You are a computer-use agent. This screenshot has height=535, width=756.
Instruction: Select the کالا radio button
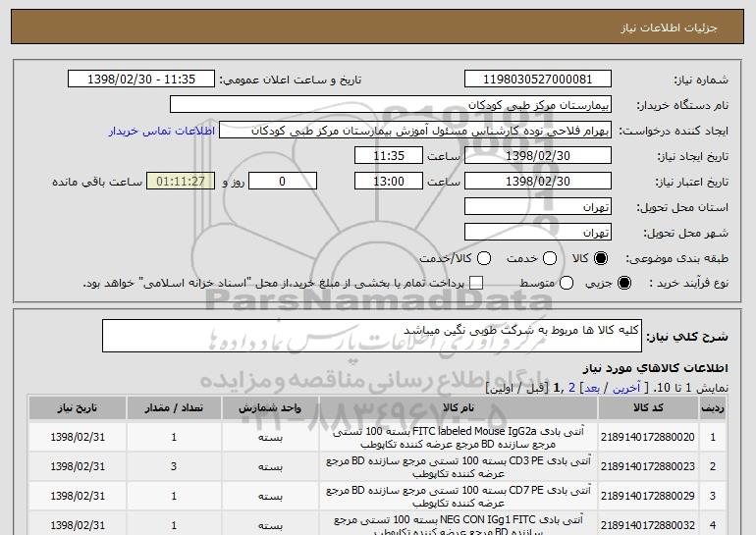[601, 258]
